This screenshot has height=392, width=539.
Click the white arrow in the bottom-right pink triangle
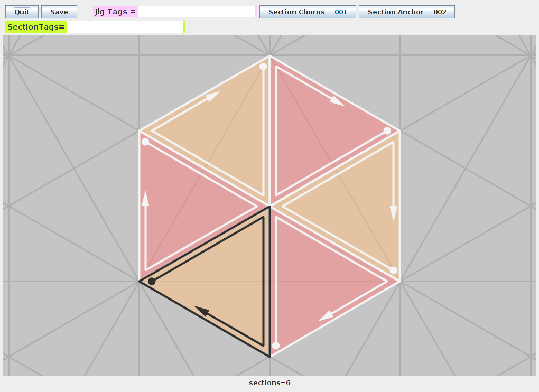click(327, 315)
